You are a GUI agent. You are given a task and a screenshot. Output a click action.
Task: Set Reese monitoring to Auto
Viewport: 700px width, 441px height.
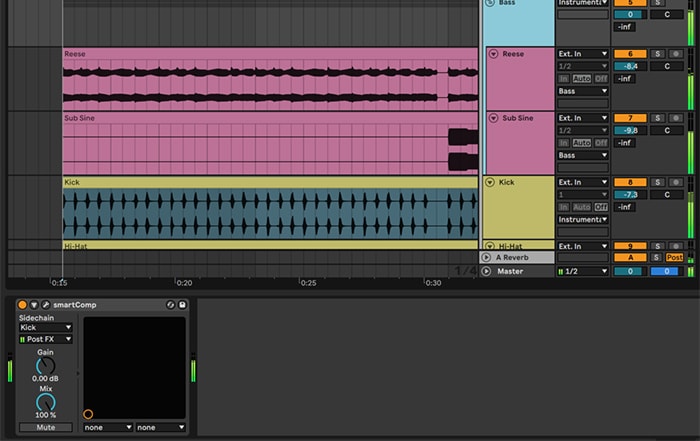582,79
